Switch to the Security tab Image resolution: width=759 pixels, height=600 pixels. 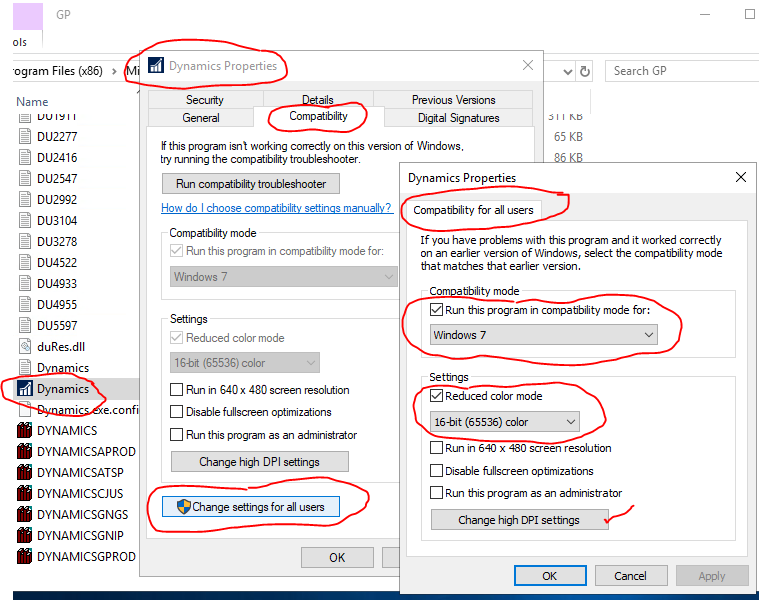tap(205, 100)
